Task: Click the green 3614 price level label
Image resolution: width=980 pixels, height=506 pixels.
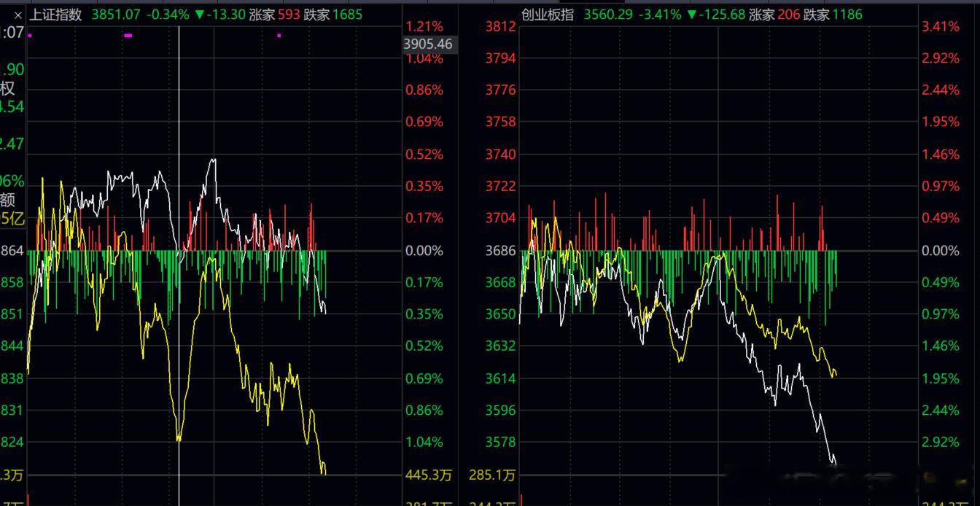Action: pos(501,378)
